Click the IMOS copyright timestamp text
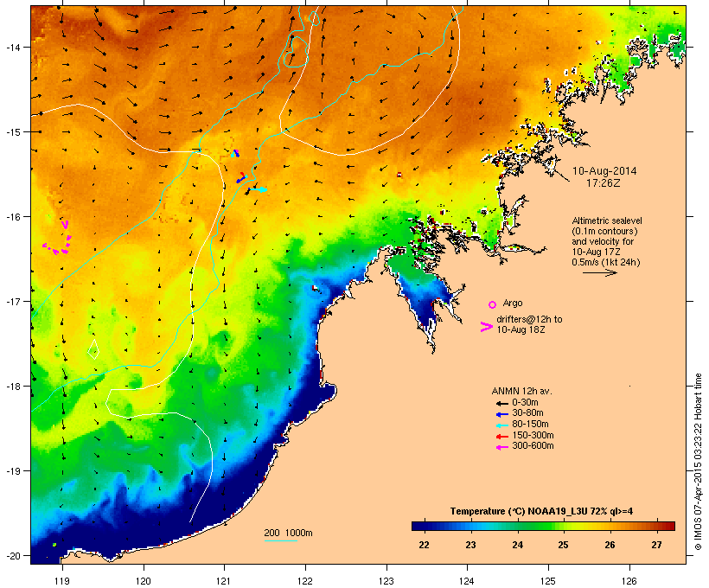Image resolution: width=709 pixels, height=588 pixels. [698, 462]
